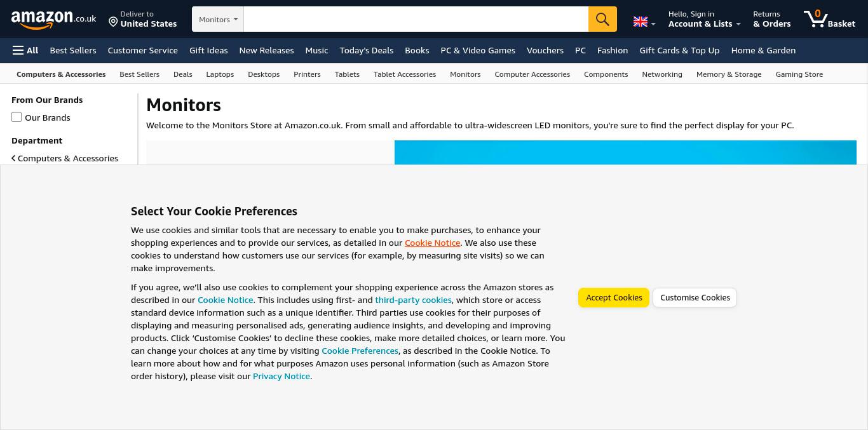Screen dimensions: 868x430
Task: Select the bold Computers & Accessories subnav link
Action: tap(61, 74)
